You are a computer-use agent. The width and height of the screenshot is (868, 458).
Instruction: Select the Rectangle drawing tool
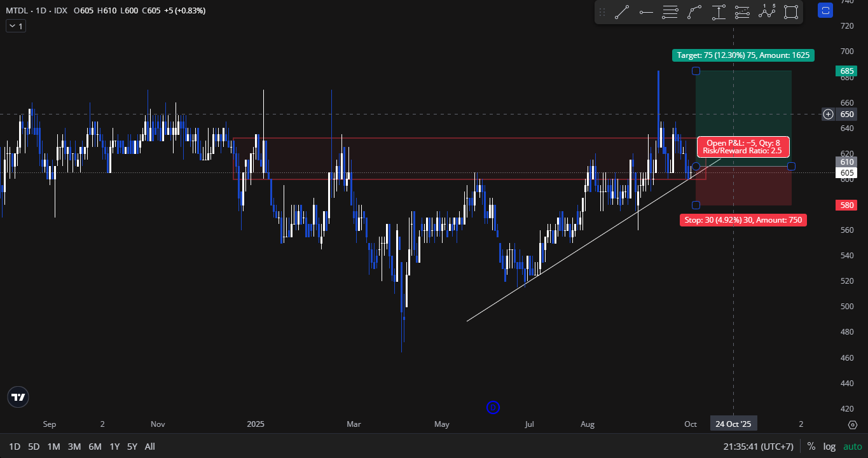pyautogui.click(x=791, y=12)
